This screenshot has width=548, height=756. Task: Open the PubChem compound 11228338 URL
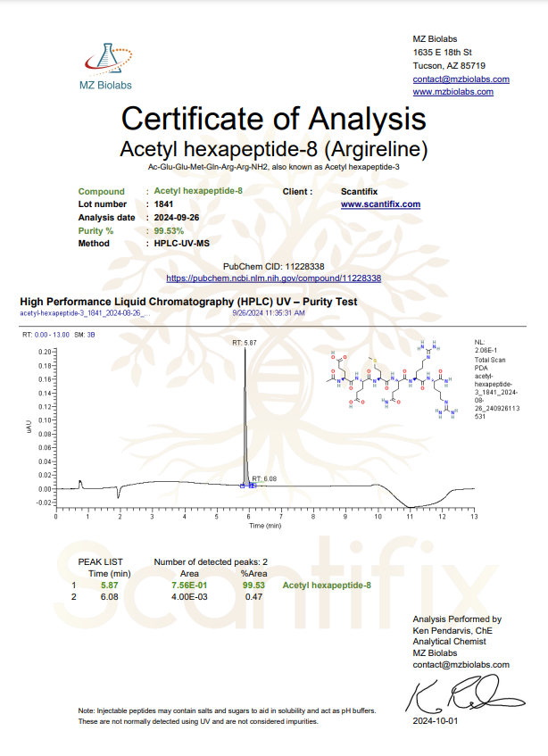coord(273,278)
